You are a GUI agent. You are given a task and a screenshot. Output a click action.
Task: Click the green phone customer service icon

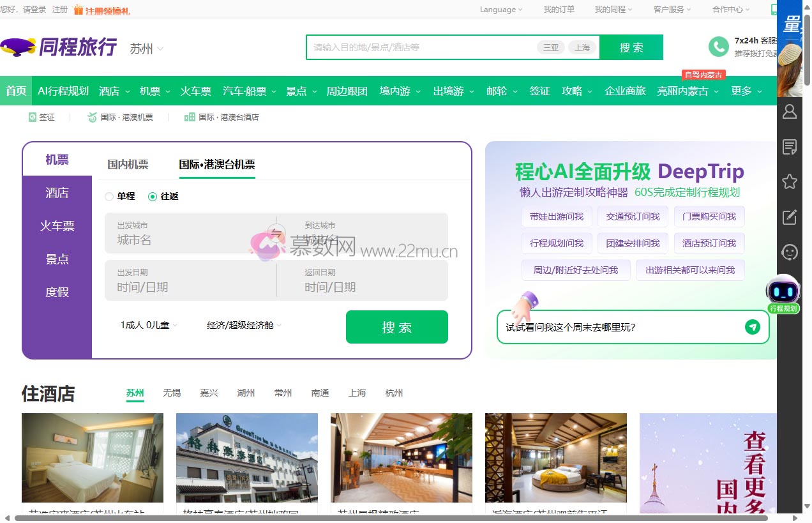coord(718,47)
